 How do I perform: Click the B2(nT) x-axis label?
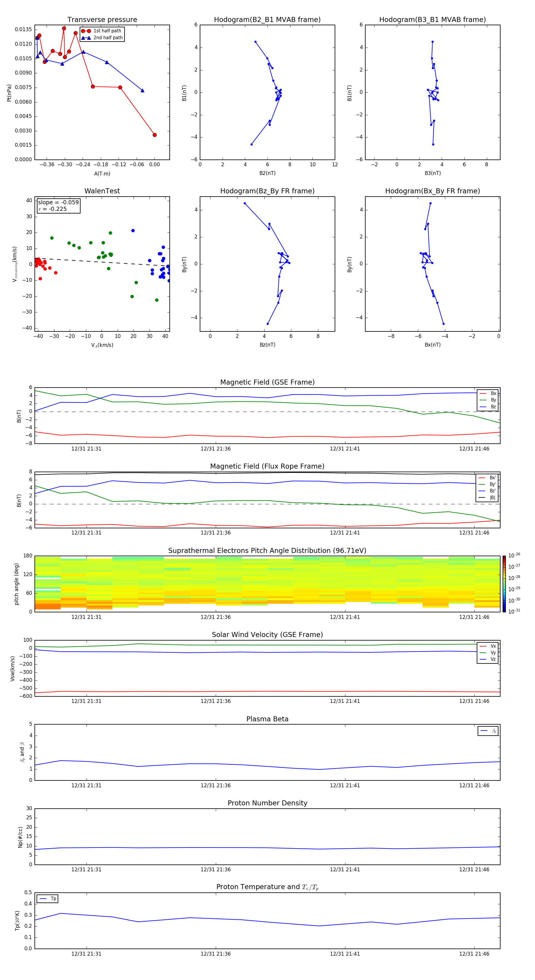(x=267, y=173)
